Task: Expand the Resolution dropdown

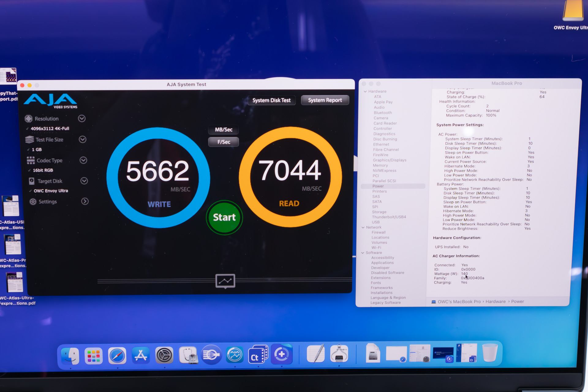Action: click(x=82, y=119)
